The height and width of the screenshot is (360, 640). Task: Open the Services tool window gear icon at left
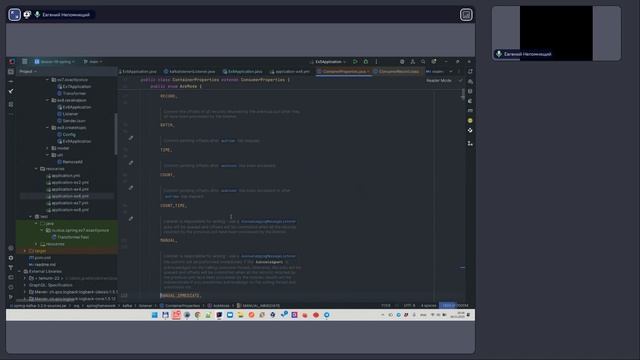coord(11,258)
